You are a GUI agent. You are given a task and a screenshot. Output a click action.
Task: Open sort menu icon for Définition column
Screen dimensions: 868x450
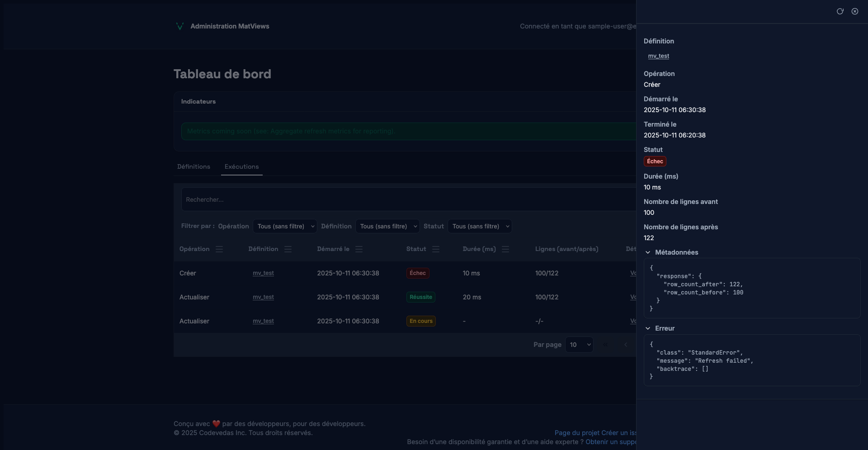(288, 249)
